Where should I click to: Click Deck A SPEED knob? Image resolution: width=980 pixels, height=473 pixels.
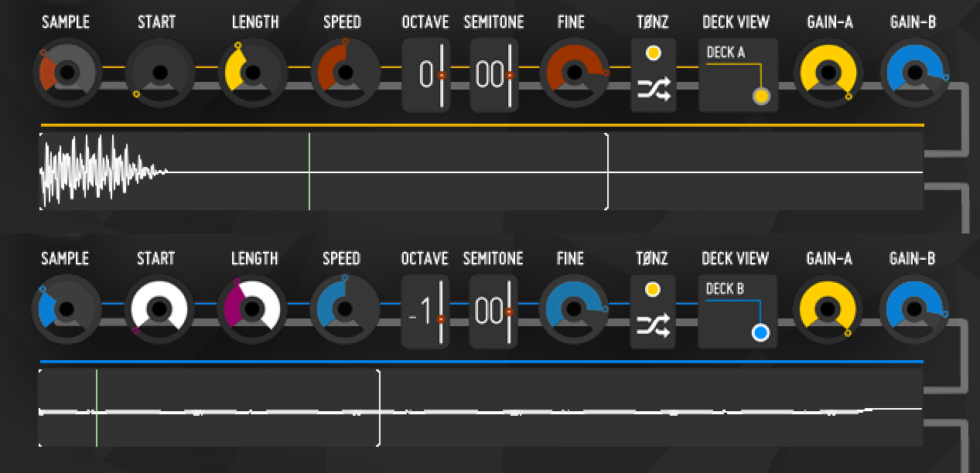tap(345, 73)
